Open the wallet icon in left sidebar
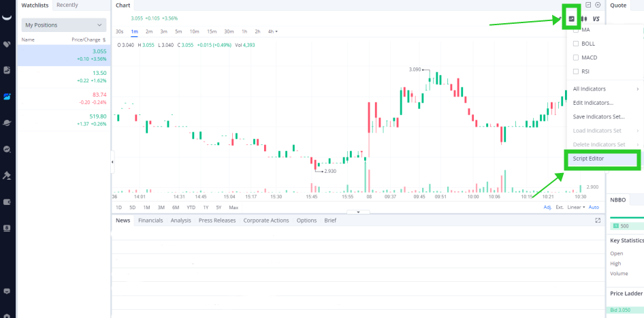 coord(7,202)
